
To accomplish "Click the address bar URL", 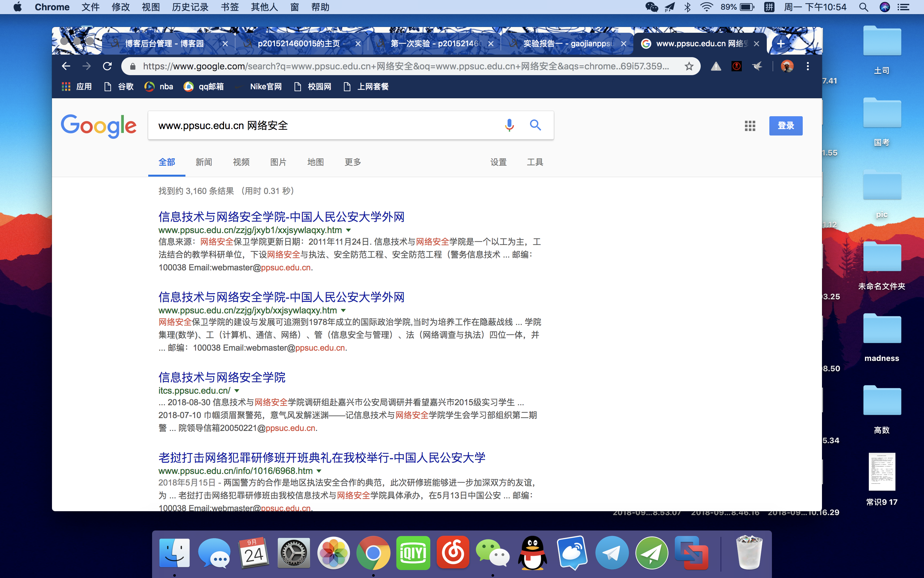I will click(x=406, y=66).
